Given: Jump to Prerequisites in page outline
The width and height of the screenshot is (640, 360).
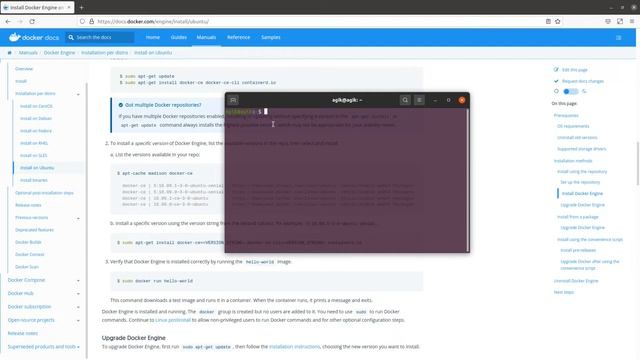Looking at the screenshot, I should point(566,116).
